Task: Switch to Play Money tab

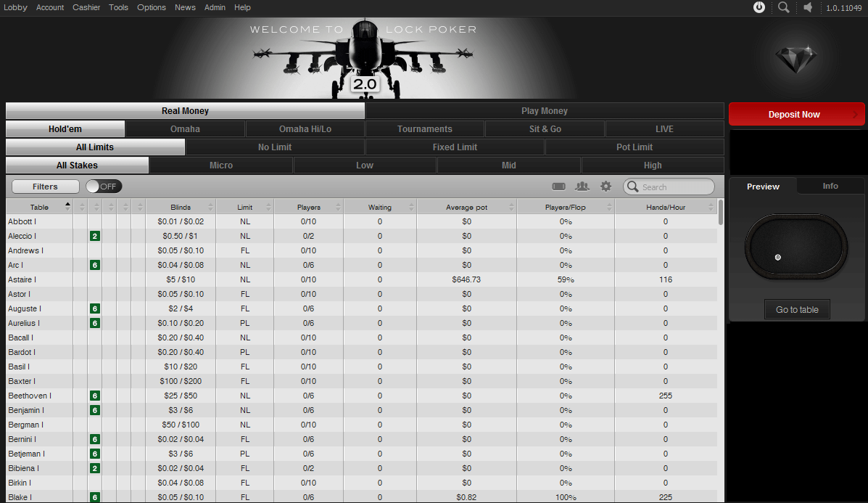Action: [x=545, y=111]
